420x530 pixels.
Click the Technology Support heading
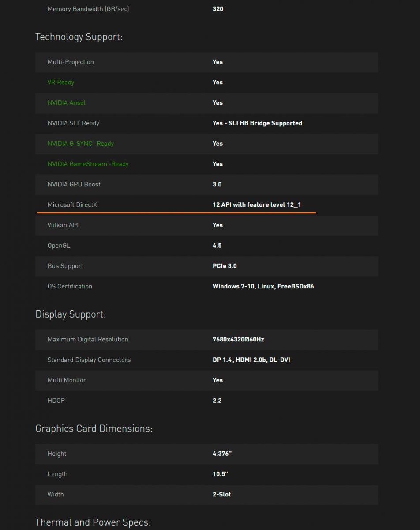coord(79,37)
